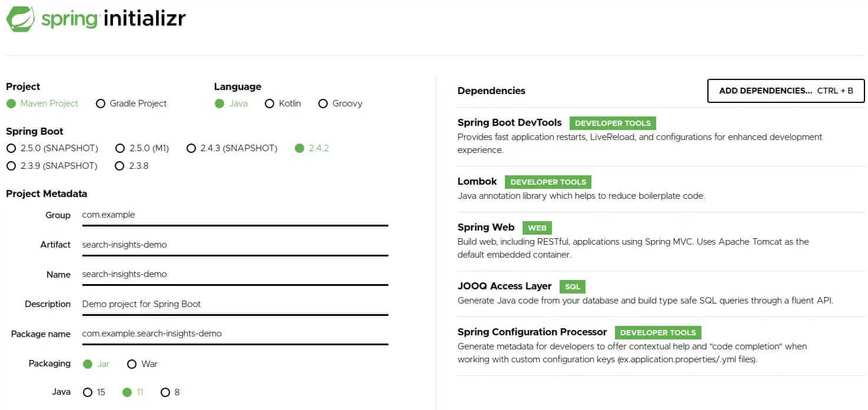Click the Spring Web dependency title
The height and width of the screenshot is (410, 868).
tap(486, 227)
